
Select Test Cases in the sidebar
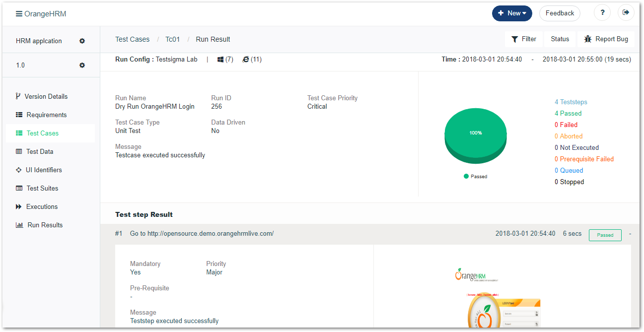tap(50, 133)
